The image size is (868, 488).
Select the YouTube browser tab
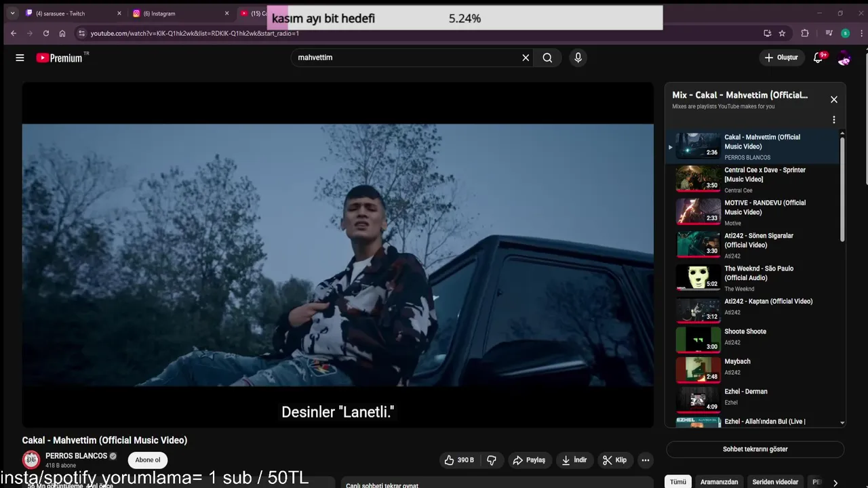coord(252,13)
